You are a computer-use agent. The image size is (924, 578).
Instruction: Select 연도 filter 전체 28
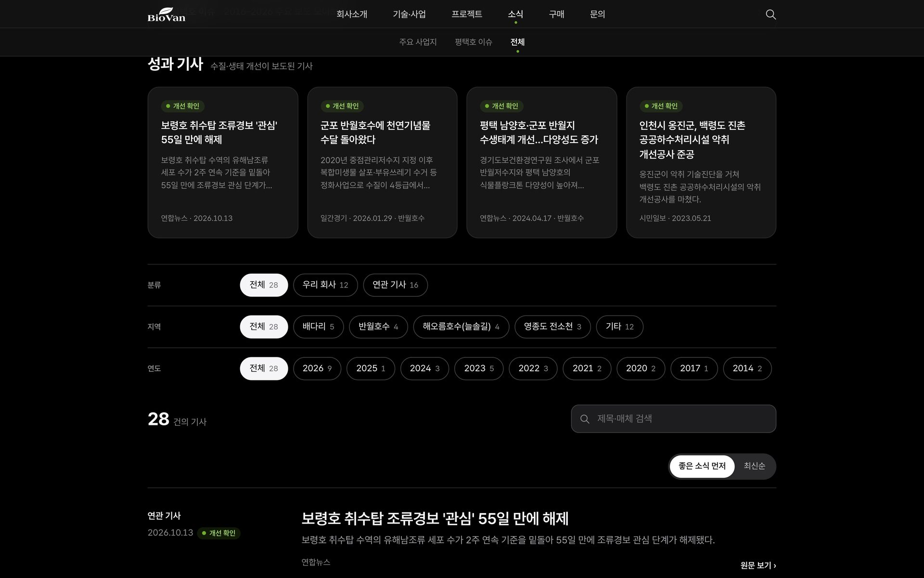pyautogui.click(x=264, y=368)
